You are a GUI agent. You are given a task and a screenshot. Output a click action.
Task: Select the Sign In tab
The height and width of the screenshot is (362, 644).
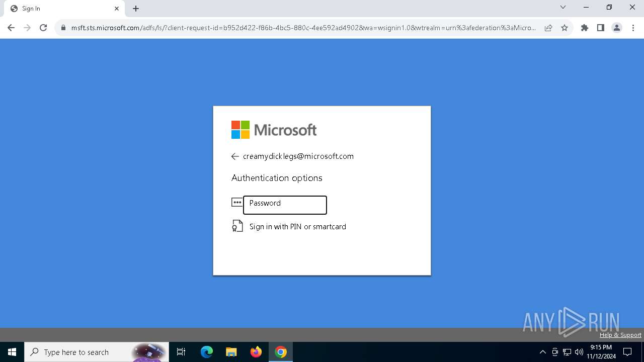click(64, 9)
